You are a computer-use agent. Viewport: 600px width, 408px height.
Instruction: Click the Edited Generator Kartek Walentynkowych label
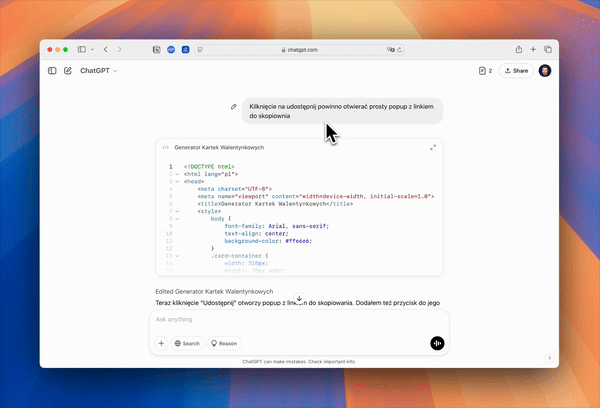coord(214,292)
